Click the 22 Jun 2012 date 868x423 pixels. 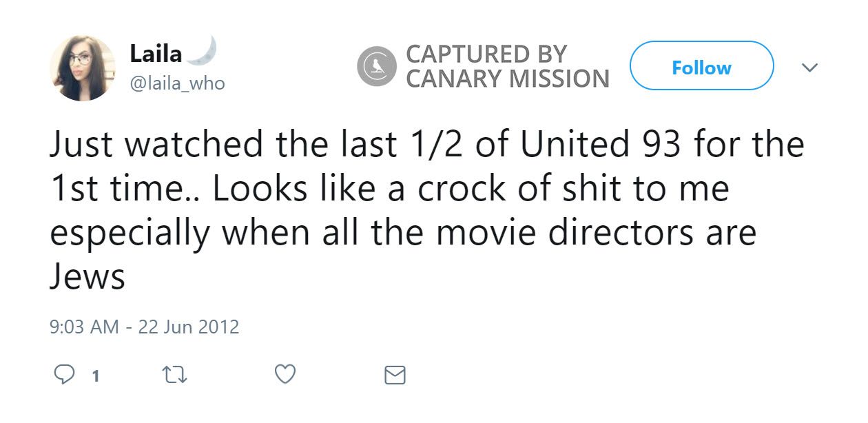pos(189,327)
